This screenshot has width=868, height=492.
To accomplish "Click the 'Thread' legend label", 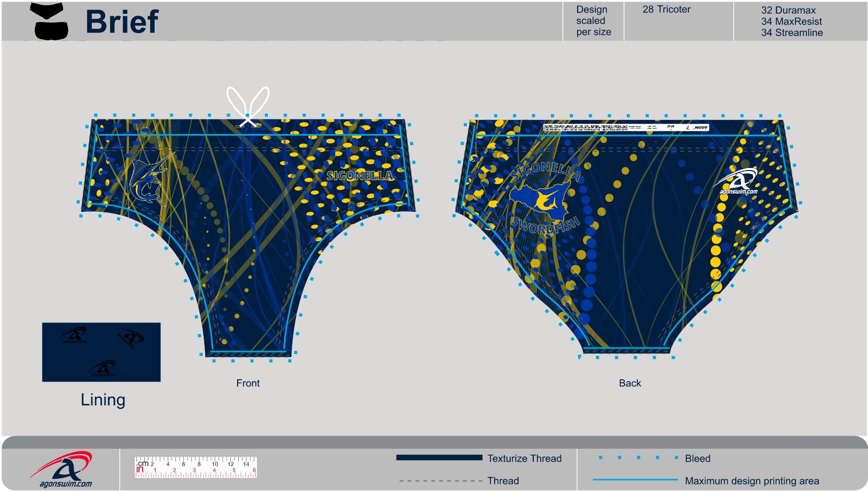I will [503, 481].
